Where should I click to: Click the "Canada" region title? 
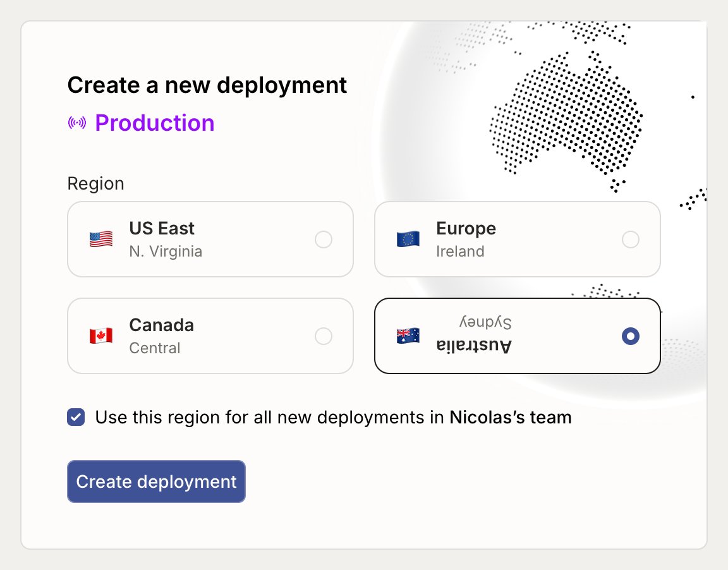(x=162, y=325)
